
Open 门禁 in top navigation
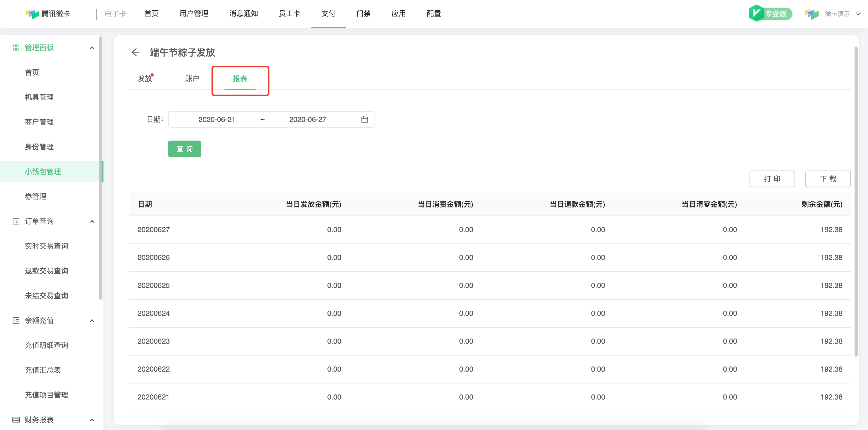coord(364,14)
